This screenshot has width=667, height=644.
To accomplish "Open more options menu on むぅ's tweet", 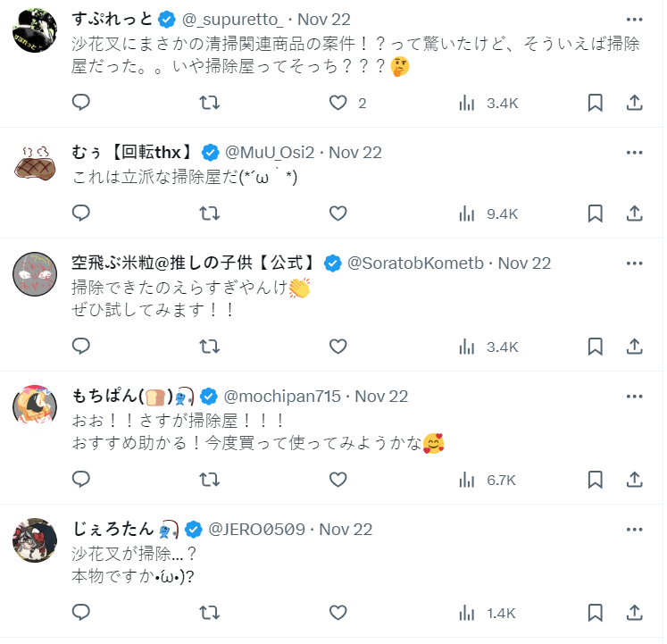I will tap(635, 152).
